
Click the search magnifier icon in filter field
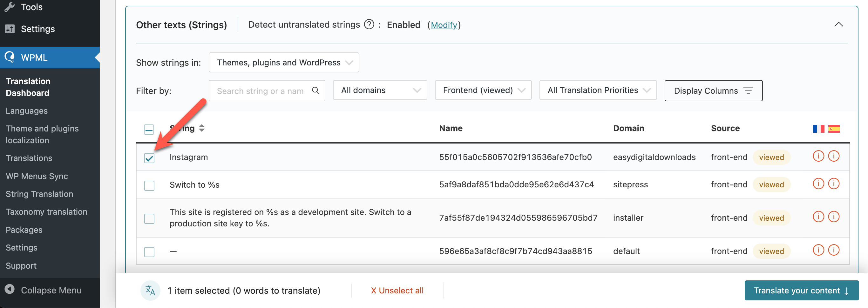click(x=315, y=90)
